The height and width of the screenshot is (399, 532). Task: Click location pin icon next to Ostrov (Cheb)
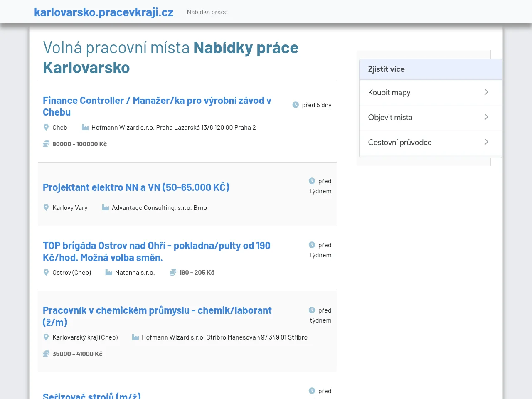tap(46, 272)
